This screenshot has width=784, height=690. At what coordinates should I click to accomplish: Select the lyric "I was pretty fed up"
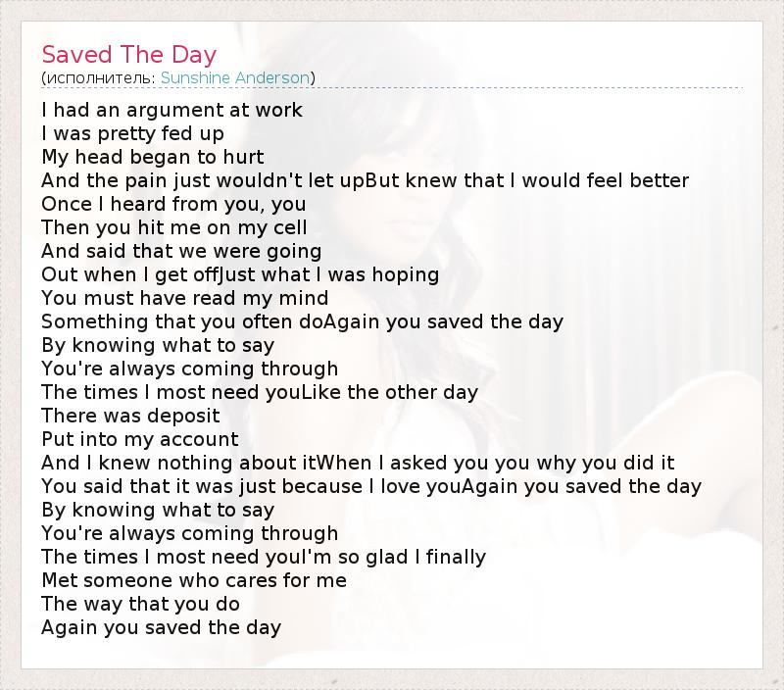click(x=132, y=133)
